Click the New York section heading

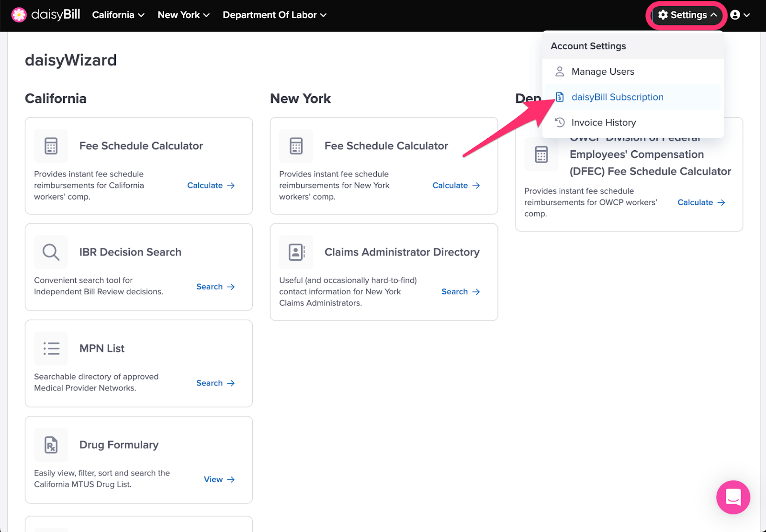(x=301, y=99)
